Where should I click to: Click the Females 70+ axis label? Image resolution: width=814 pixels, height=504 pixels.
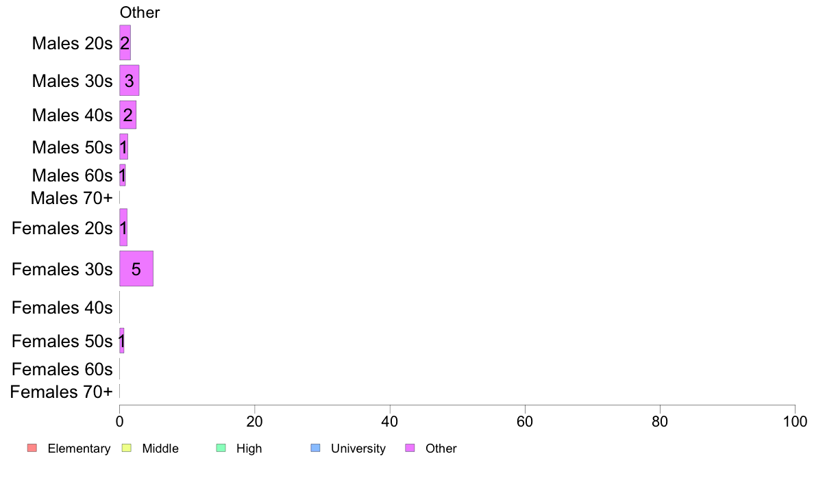click(x=61, y=392)
